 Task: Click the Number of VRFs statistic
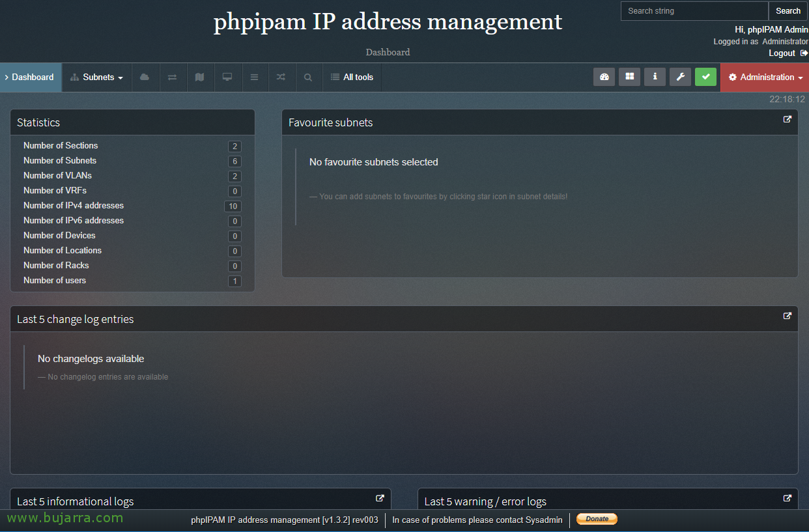click(55, 191)
